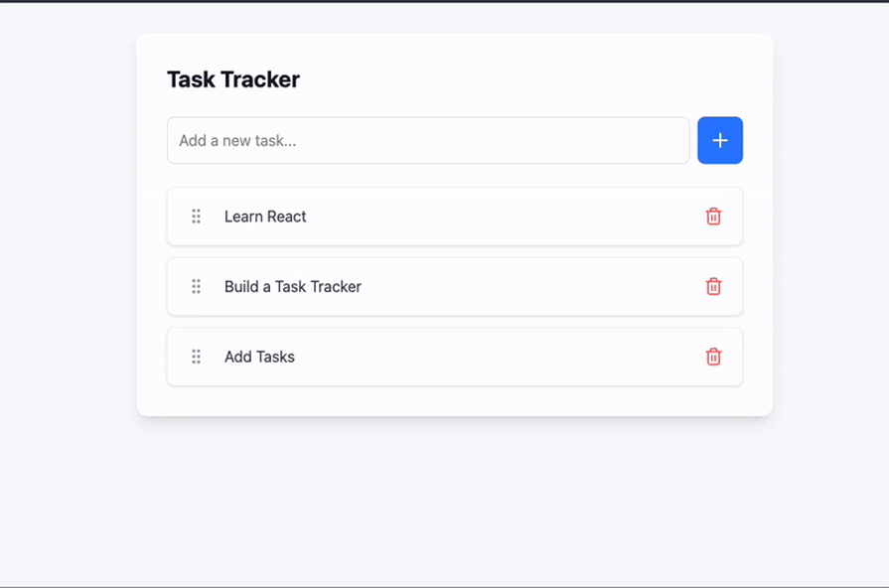Select the Learn React task item
Screen dimensions: 889x588
(454, 216)
